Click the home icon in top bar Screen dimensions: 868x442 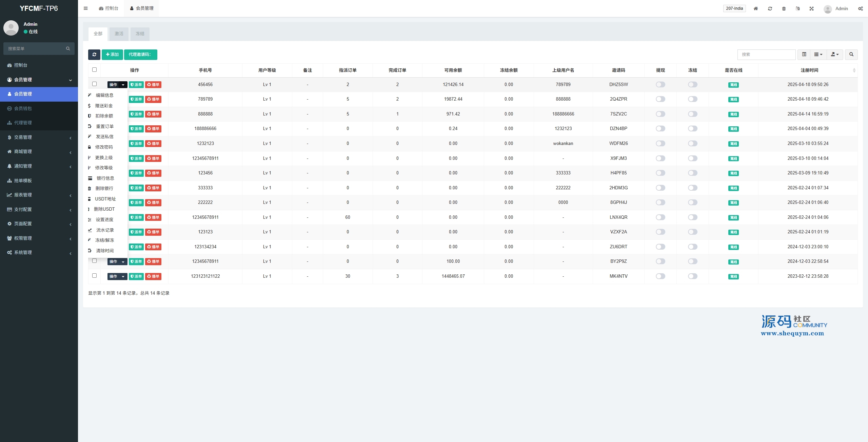(756, 8)
